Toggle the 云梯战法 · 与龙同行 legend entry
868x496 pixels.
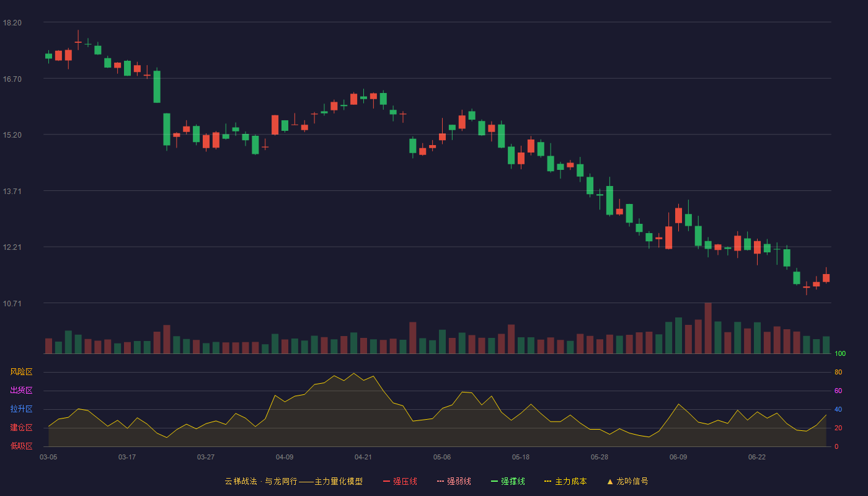tap(294, 481)
